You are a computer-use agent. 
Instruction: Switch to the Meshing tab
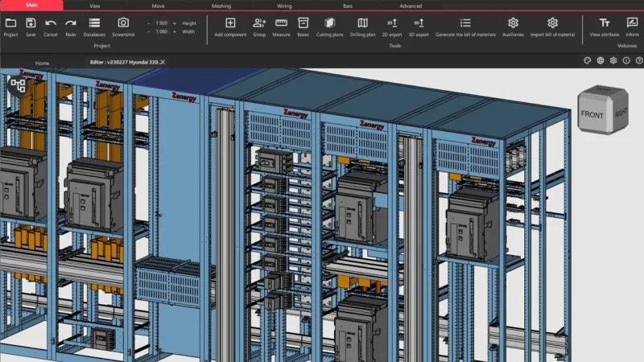pyautogui.click(x=221, y=6)
